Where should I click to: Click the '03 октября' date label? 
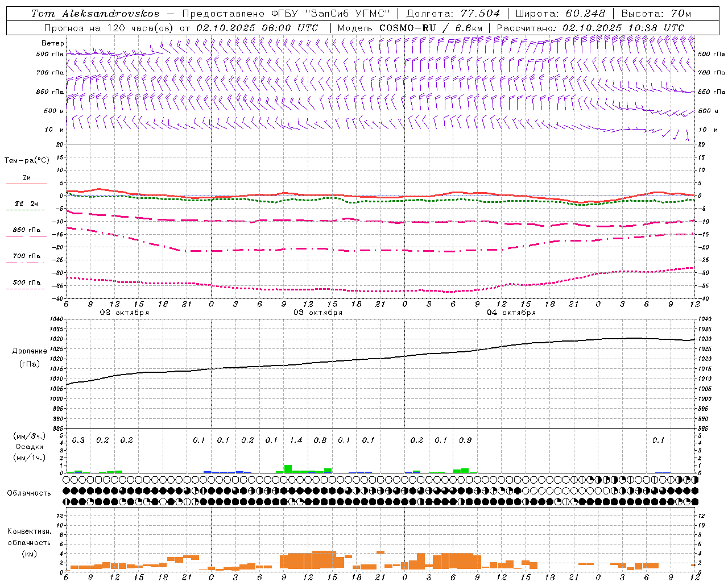[318, 313]
